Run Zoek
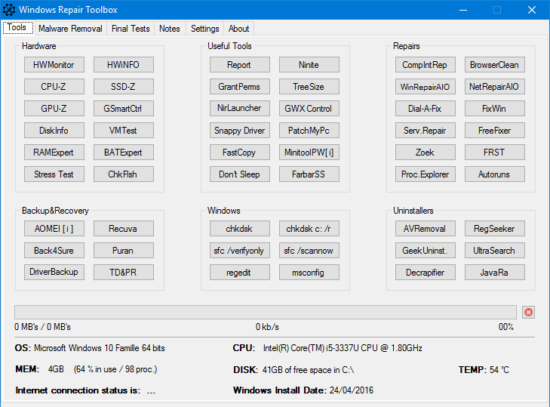This screenshot has height=407, width=550. click(x=425, y=152)
